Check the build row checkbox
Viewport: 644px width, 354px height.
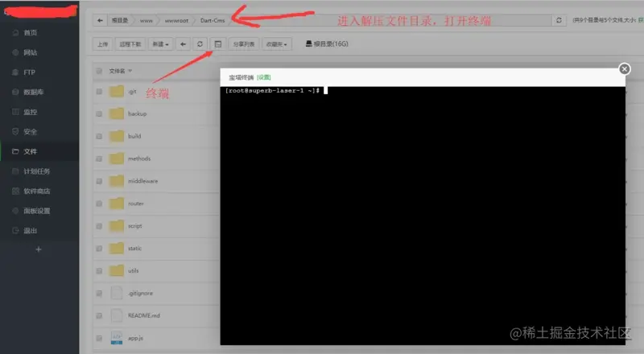point(99,136)
